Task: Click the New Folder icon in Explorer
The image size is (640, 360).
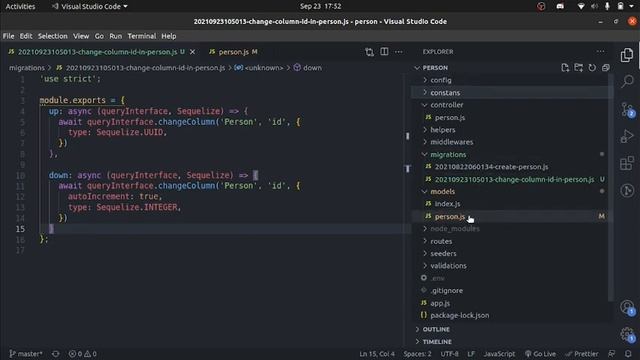Action: click(x=578, y=68)
